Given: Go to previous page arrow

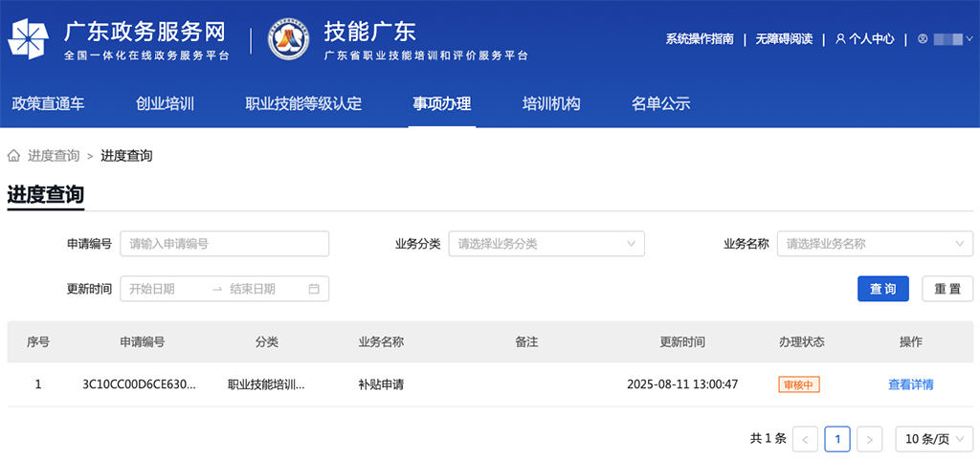Looking at the screenshot, I should pos(805,439).
